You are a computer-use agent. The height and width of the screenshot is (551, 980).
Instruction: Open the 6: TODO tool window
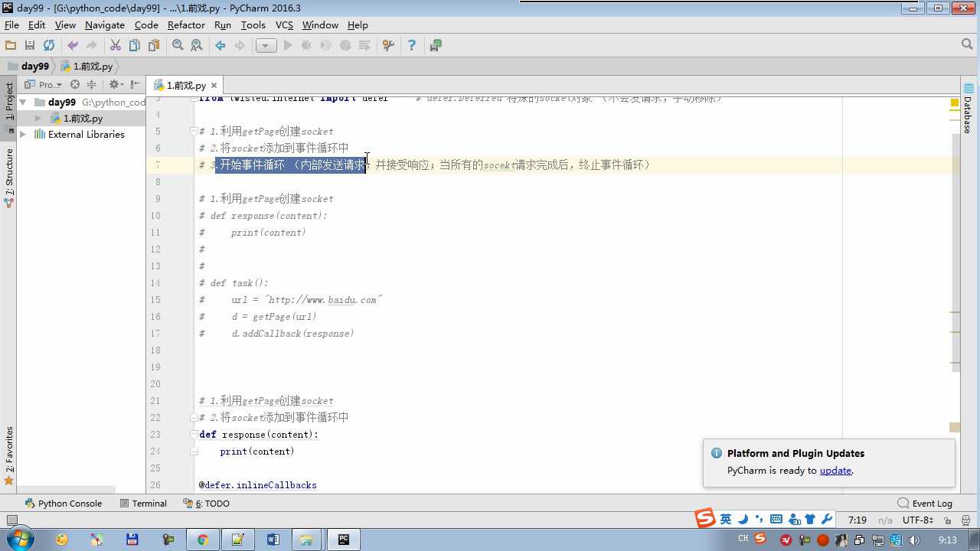coord(207,504)
